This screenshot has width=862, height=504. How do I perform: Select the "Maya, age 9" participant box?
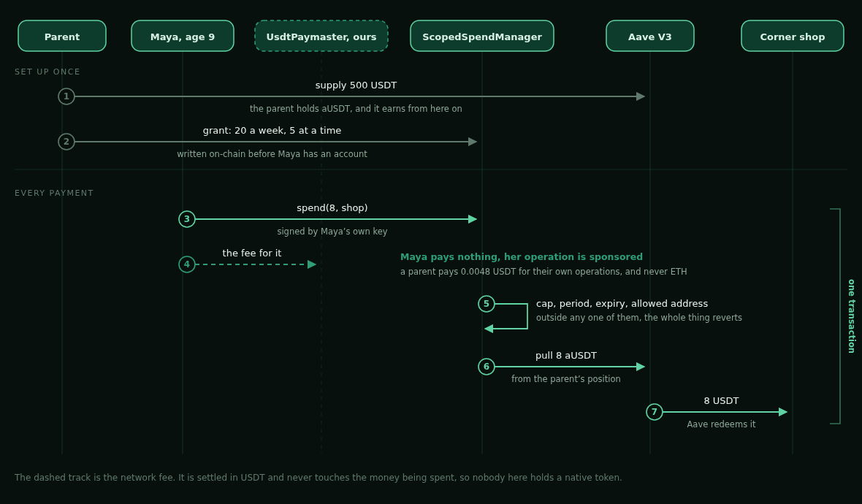click(x=183, y=37)
